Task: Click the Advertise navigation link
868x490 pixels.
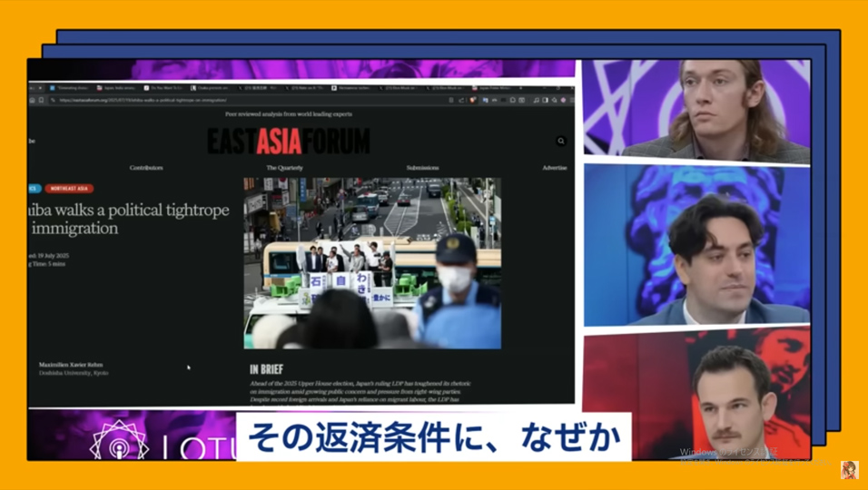Action: (554, 168)
